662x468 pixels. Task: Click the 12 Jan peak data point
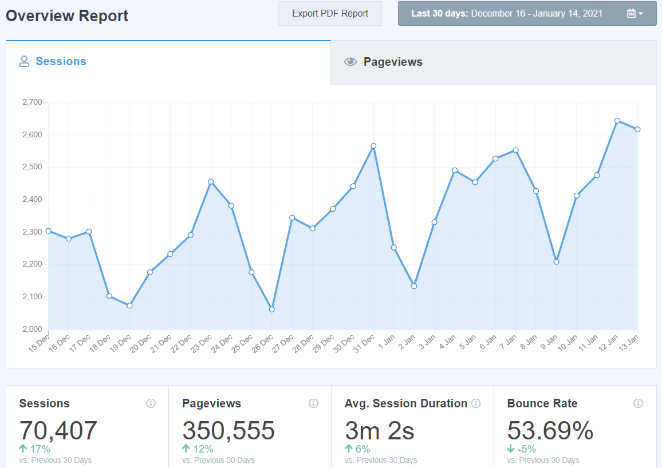coord(617,121)
